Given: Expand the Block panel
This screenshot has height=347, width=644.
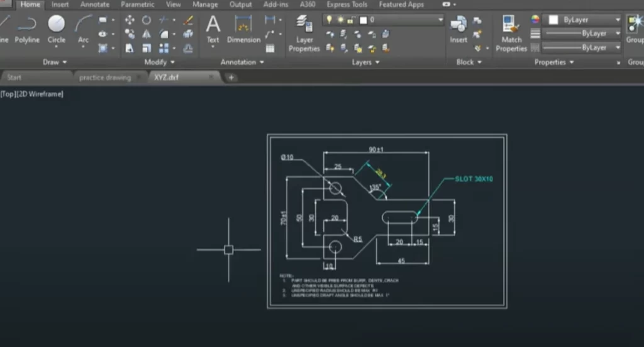Looking at the screenshot, I should [469, 62].
